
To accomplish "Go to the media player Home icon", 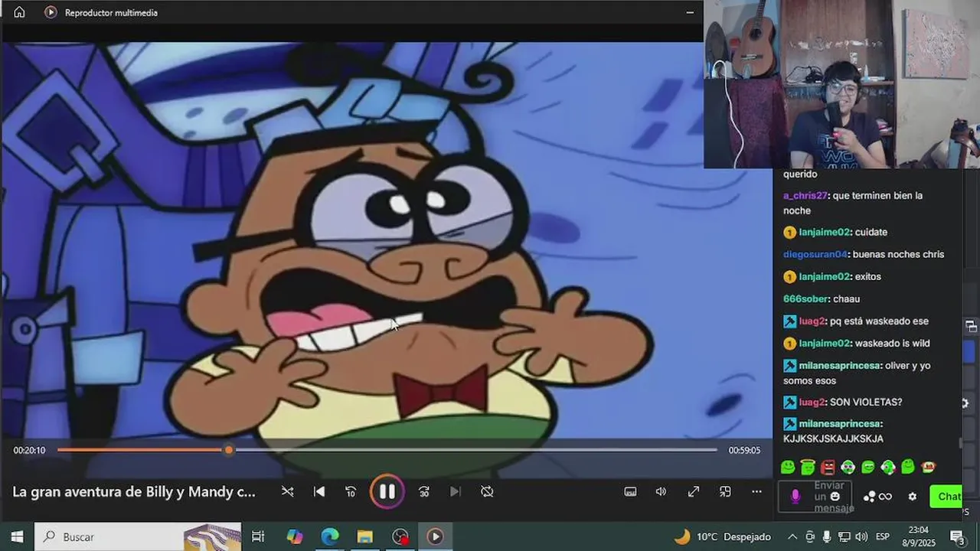I will (x=19, y=12).
